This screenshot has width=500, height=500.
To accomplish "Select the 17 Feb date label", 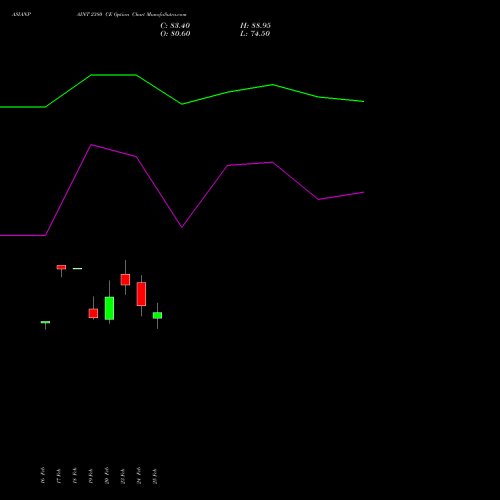I will (x=59, y=475).
